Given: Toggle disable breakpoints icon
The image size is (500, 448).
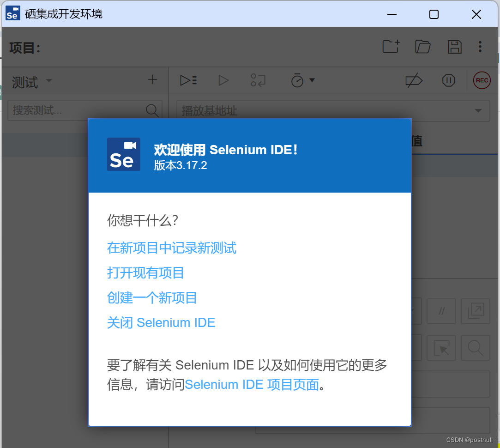Looking at the screenshot, I should pos(414,80).
